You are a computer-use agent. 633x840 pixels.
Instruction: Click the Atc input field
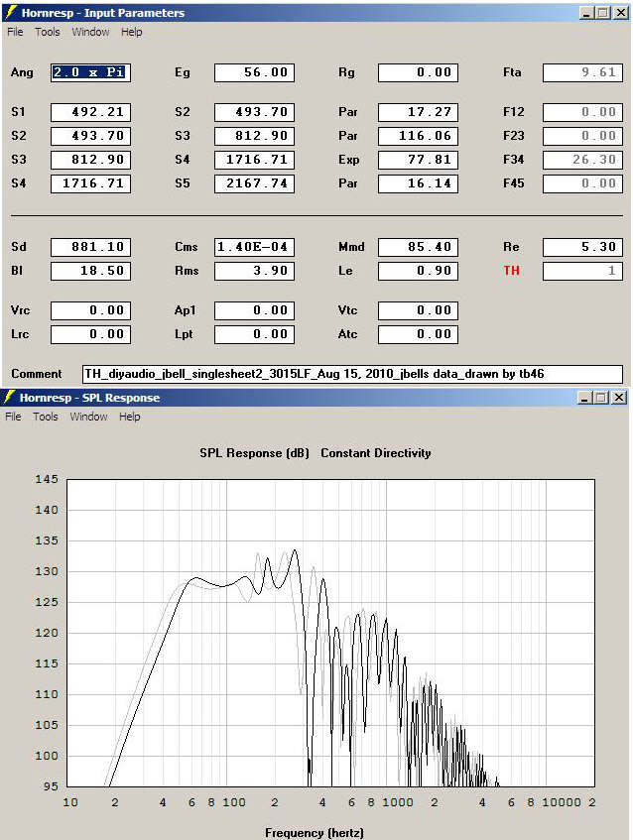pyautogui.click(x=418, y=334)
